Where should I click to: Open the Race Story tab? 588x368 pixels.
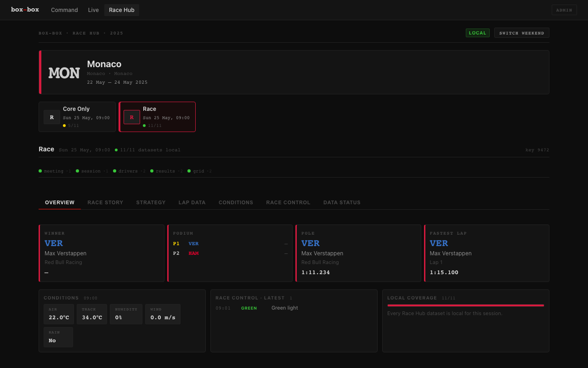click(105, 202)
